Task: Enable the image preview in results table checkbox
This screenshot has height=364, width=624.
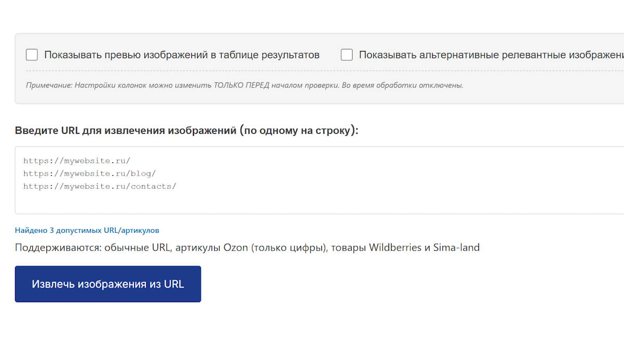Action: pos(32,55)
